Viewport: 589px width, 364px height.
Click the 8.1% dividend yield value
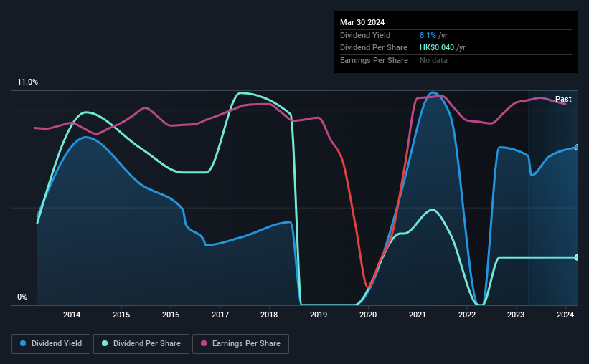(428, 35)
